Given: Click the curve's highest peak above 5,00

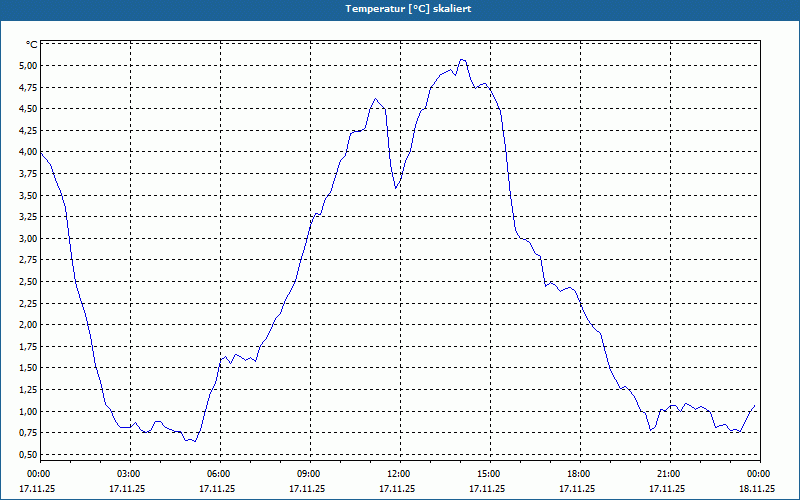Looking at the screenshot, I should click(x=462, y=60).
